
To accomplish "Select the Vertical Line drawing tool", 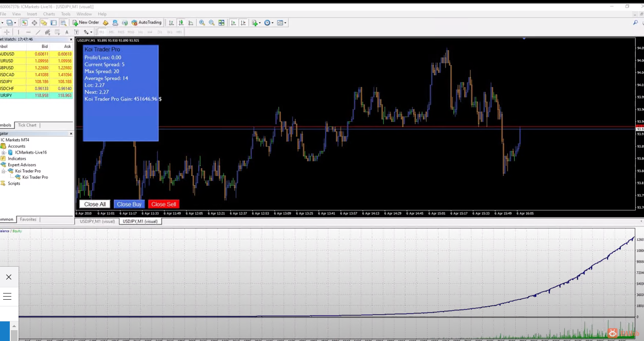I will click(19, 32).
